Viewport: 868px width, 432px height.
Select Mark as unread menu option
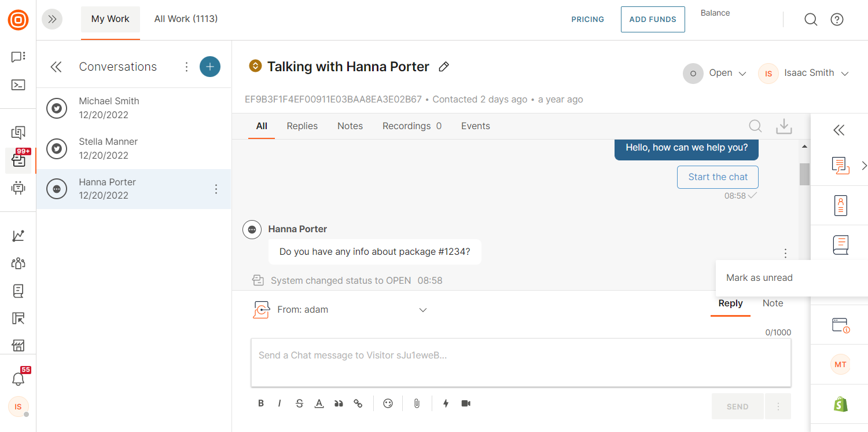[x=759, y=278]
